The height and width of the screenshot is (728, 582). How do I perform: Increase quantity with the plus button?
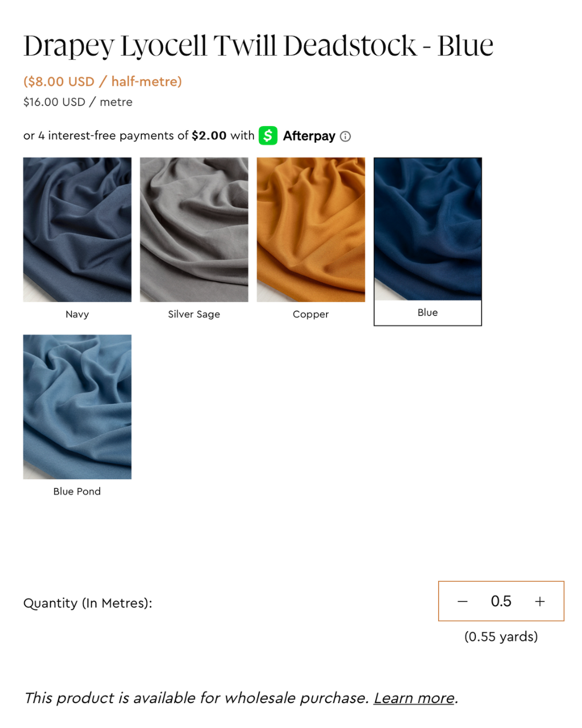click(540, 601)
